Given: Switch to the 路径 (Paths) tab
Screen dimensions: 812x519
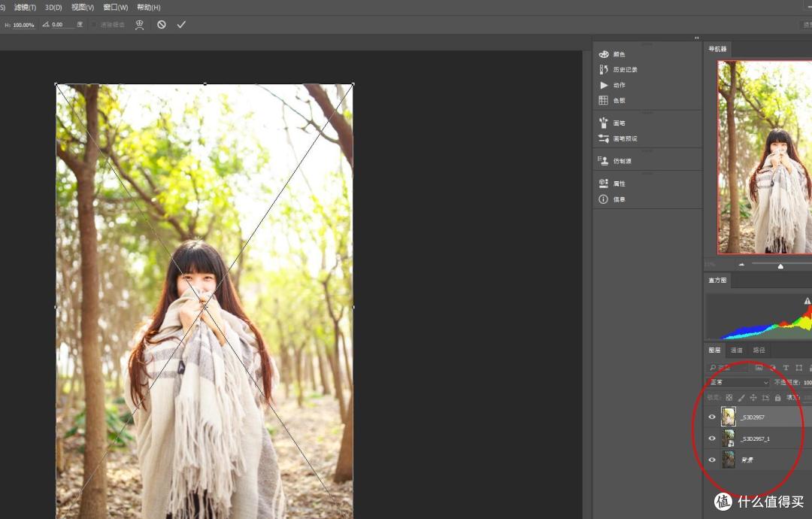Looking at the screenshot, I should pos(759,351).
